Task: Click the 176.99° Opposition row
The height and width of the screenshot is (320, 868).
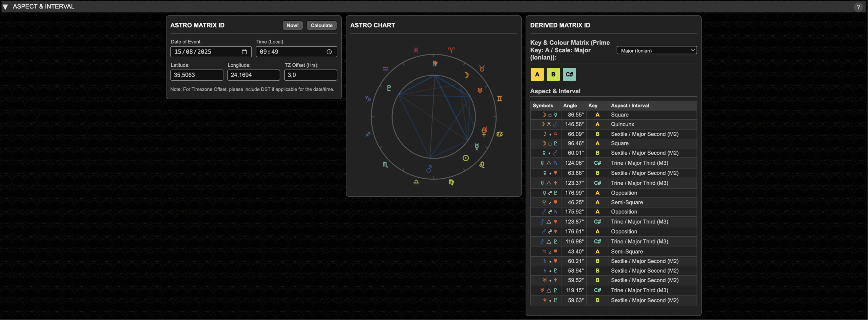Action: click(x=613, y=193)
